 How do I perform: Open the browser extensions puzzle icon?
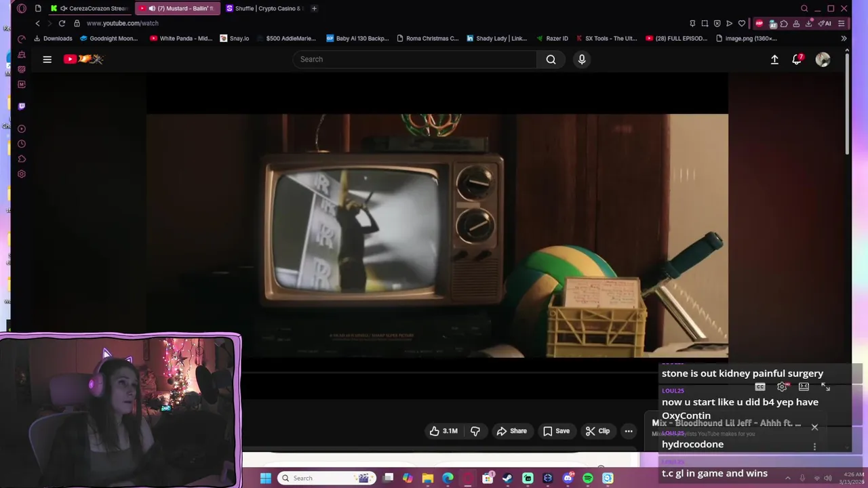coord(785,24)
